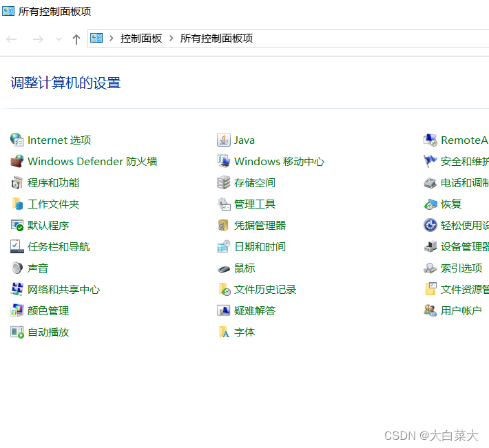Open the 网络和共享中心 link
Image resolution: width=489 pixels, height=448 pixels.
63,290
